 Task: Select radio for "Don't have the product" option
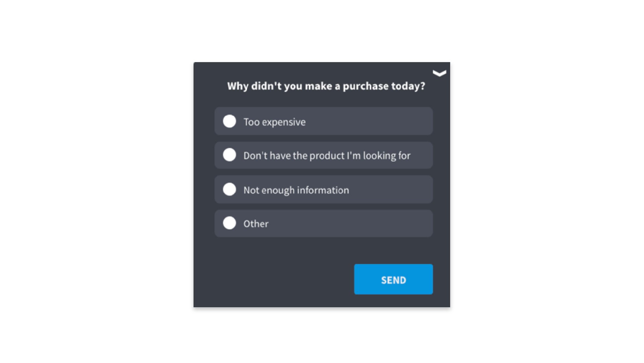[x=229, y=155]
